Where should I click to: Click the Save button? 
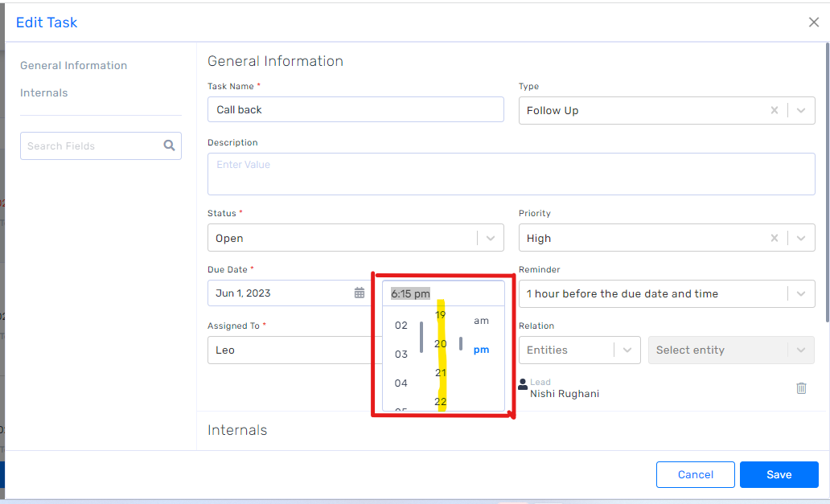(779, 475)
